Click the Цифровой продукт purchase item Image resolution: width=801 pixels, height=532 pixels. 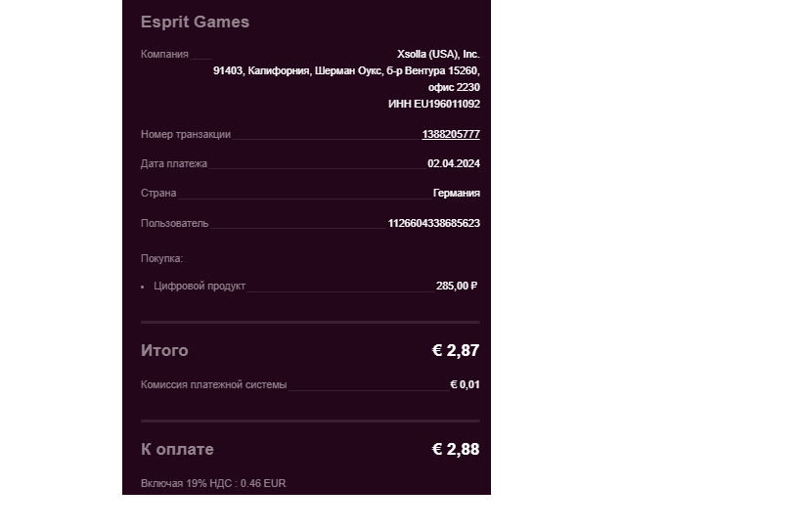200,286
